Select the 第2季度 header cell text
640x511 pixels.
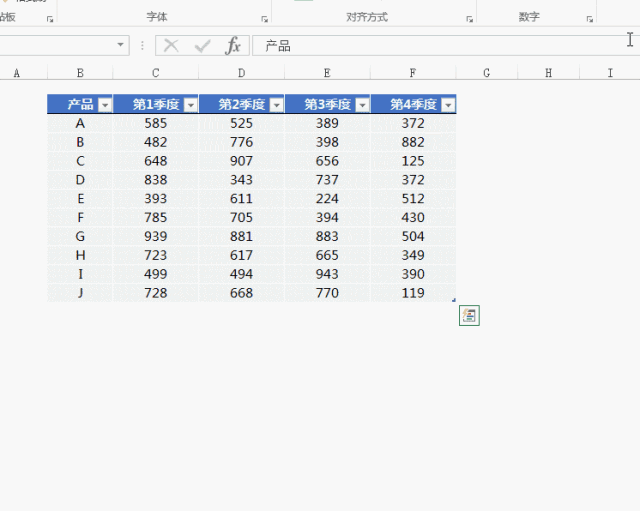point(242,104)
